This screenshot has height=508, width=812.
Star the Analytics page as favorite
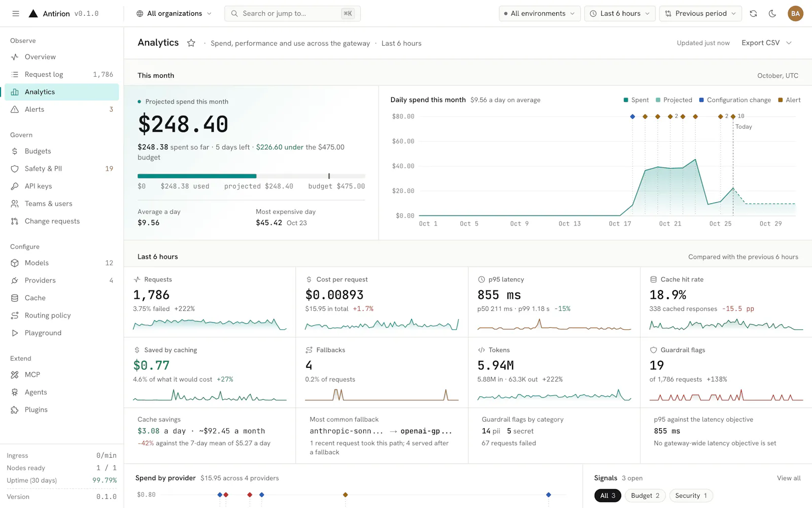191,43
